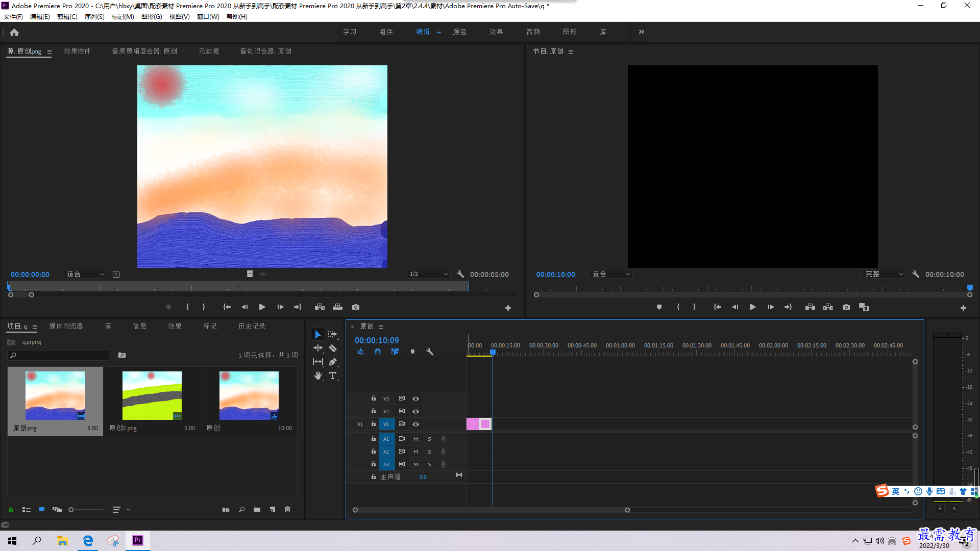Step forward one frame in Program monitor

[x=771, y=307]
